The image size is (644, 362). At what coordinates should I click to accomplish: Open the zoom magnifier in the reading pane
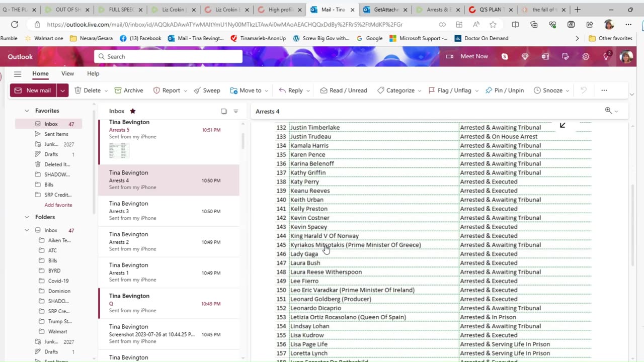pyautogui.click(x=608, y=111)
